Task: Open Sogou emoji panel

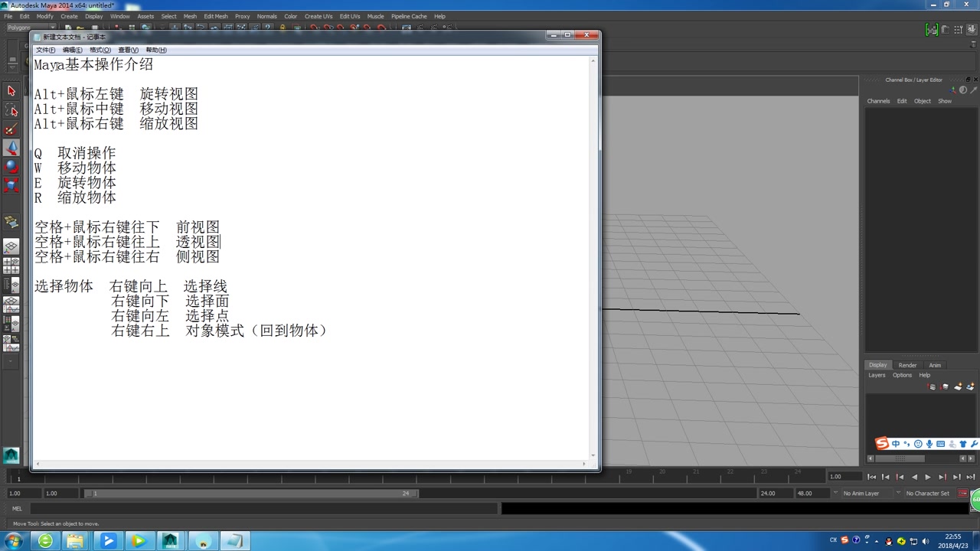Action: pos(918,444)
